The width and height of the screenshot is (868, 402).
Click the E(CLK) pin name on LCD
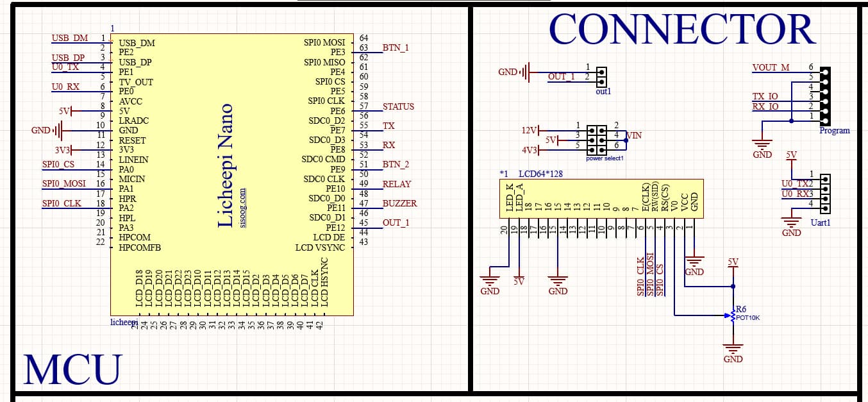tap(646, 197)
